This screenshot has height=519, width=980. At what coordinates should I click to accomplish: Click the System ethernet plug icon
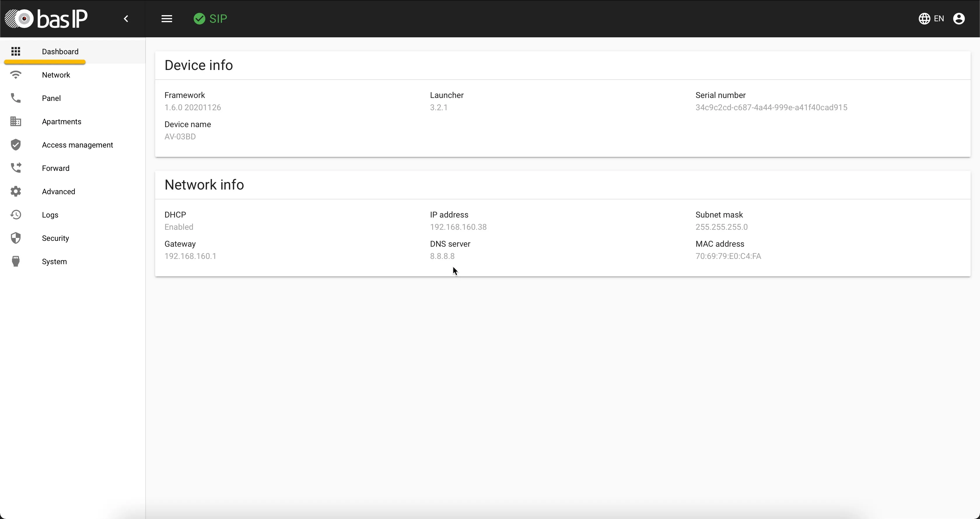15,262
